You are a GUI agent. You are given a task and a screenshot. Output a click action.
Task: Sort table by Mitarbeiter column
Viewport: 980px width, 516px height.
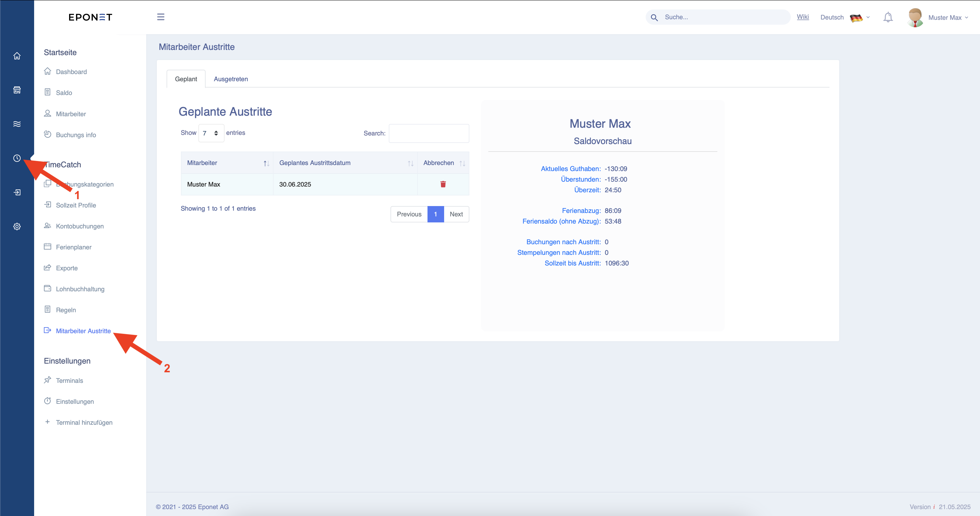227,163
